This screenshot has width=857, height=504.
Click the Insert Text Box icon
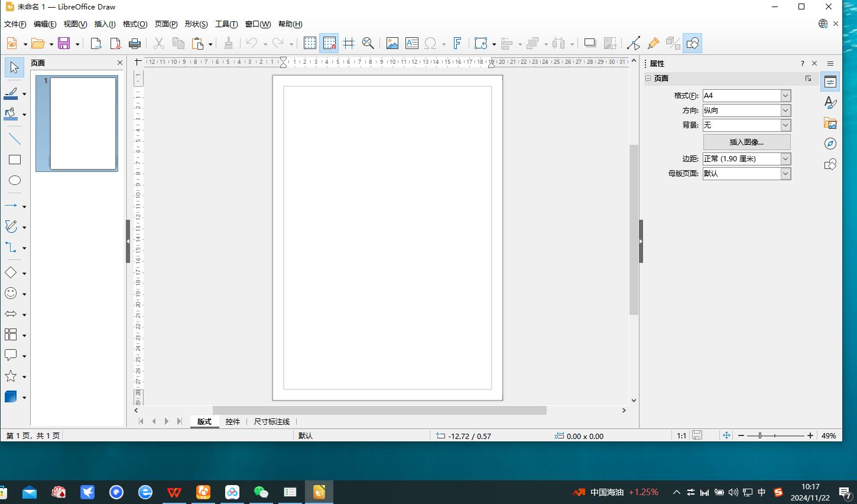pos(412,43)
